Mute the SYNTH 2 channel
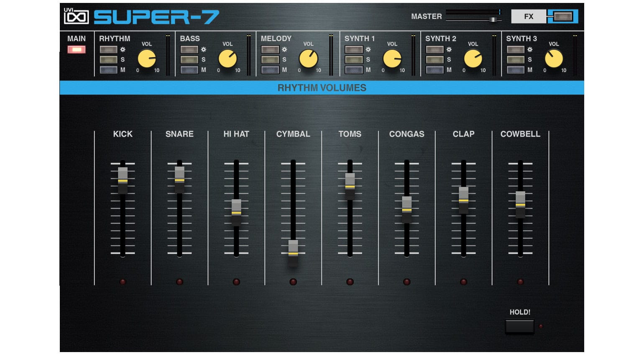 tap(434, 70)
